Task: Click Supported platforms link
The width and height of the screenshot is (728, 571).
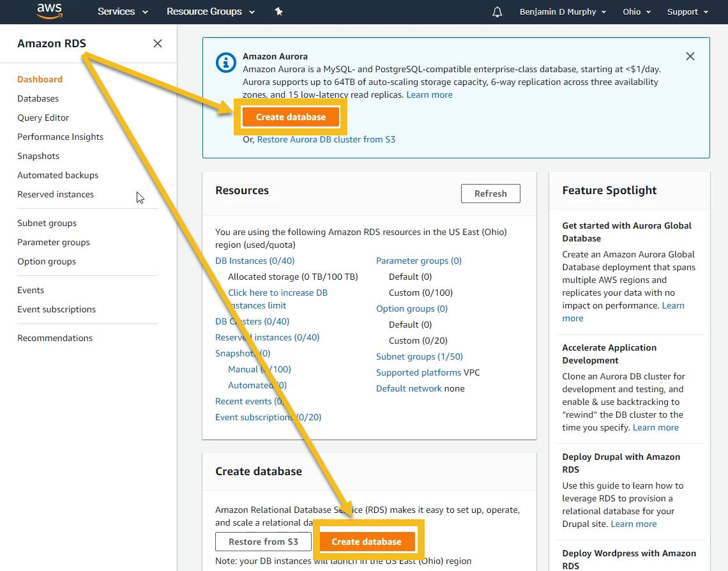Action: click(x=418, y=372)
